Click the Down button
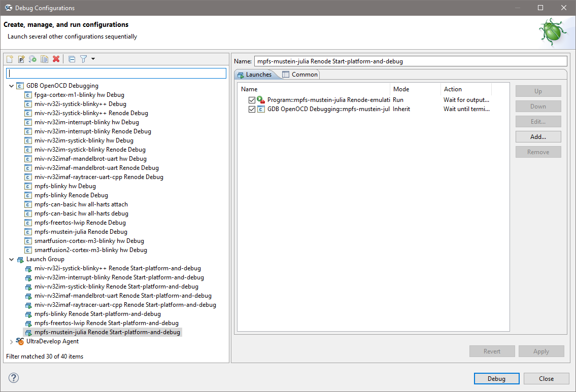Viewport: 576px width, 392px height. click(538, 106)
